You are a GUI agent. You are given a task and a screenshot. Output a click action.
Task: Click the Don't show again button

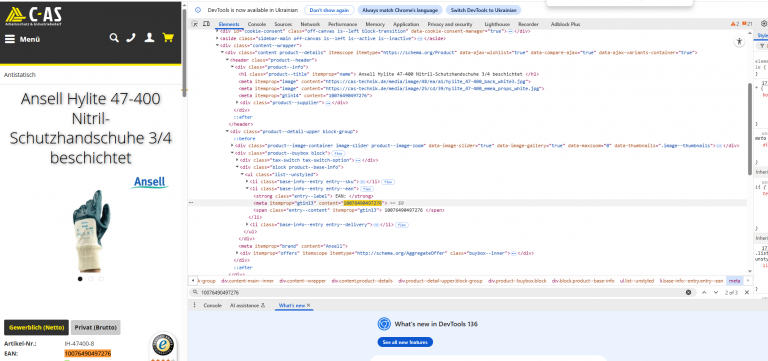(x=329, y=10)
